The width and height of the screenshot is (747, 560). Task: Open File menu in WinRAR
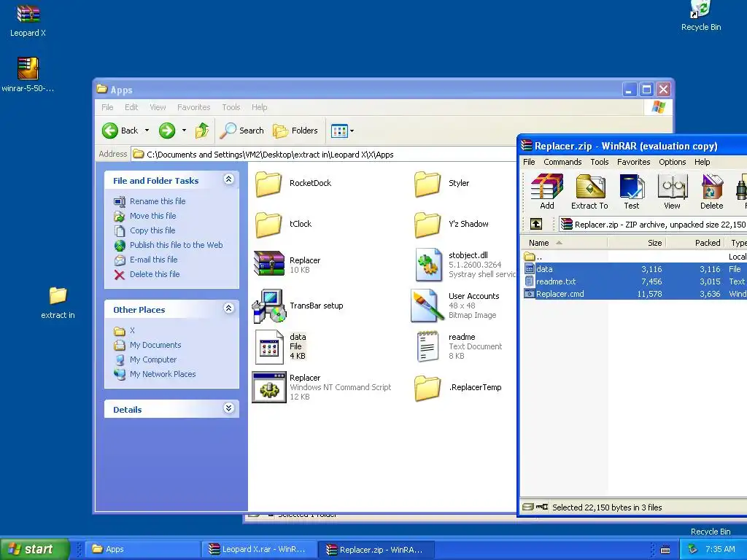click(x=529, y=162)
